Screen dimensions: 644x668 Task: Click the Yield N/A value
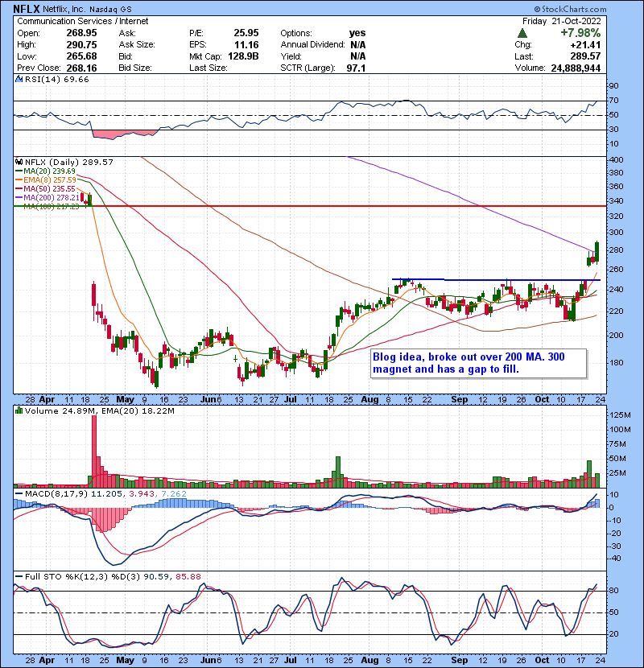(x=357, y=56)
